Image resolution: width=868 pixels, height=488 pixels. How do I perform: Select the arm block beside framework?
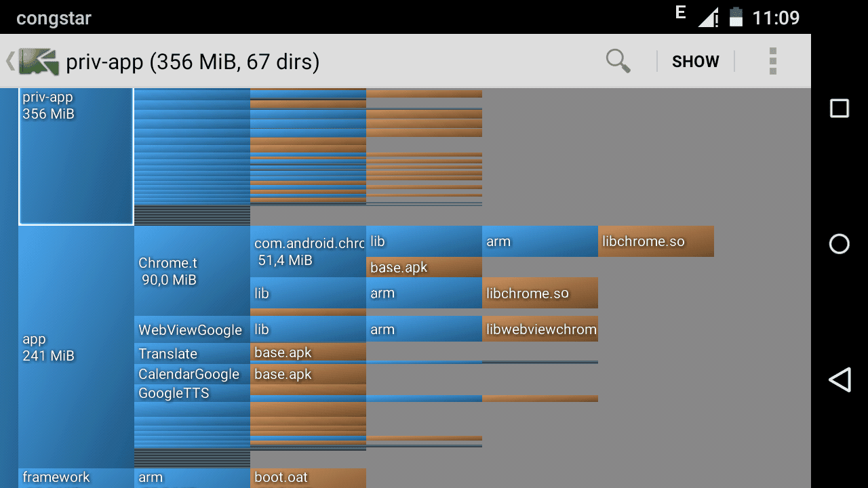pos(192,478)
